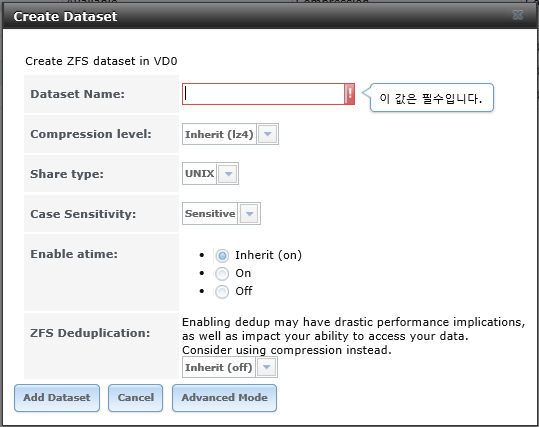
Task: Click the Inherit (lz4) compression value
Action: coord(219,134)
